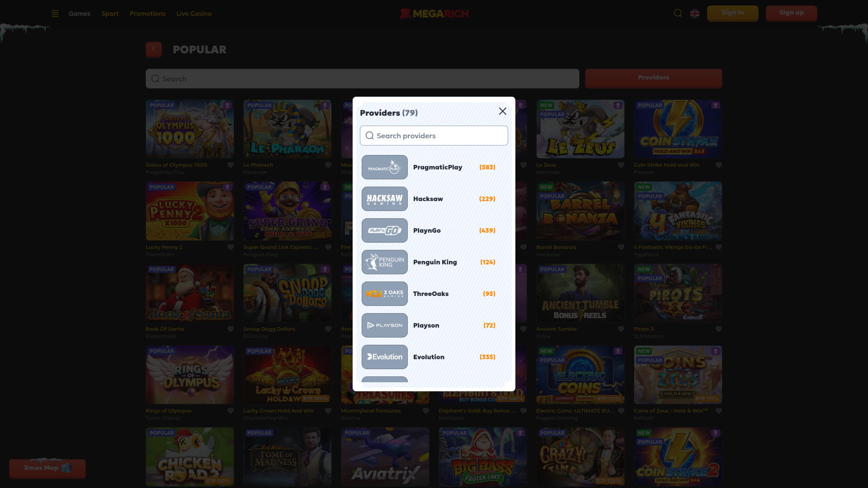
Task: Collapse back using the arrow beside POPULAR
Action: tap(153, 49)
